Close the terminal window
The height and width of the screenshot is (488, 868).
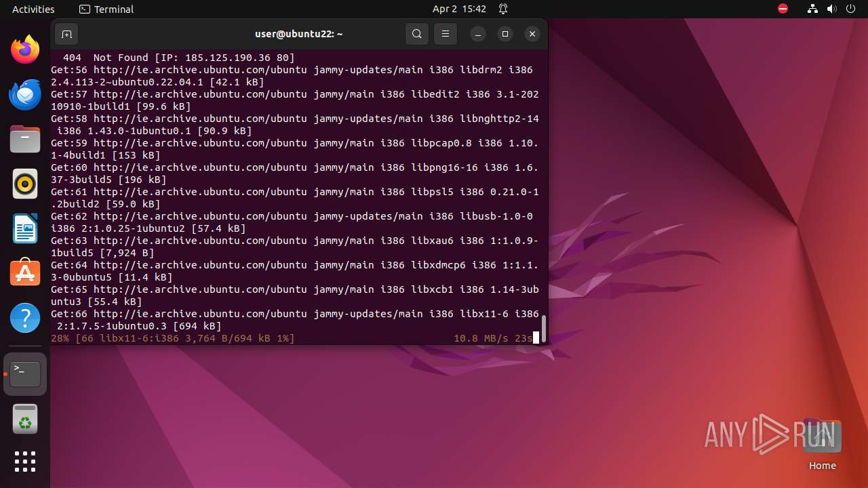pyautogui.click(x=532, y=34)
